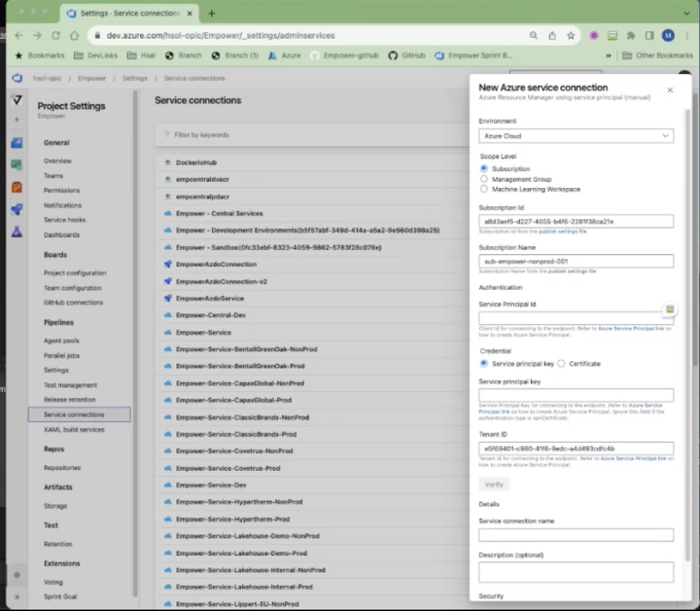Open Overview in Project Settings
This screenshot has height=611, width=700.
tap(57, 161)
